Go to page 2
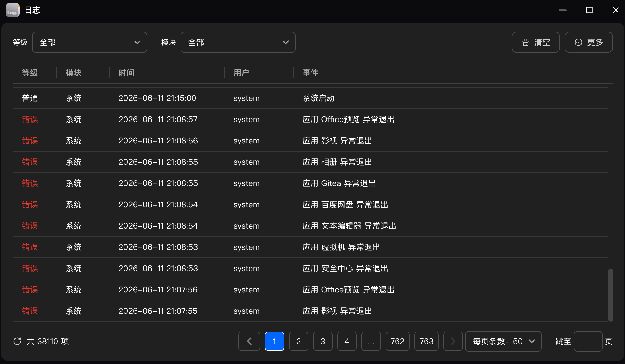Image resolution: width=625 pixels, height=364 pixels. click(299, 341)
